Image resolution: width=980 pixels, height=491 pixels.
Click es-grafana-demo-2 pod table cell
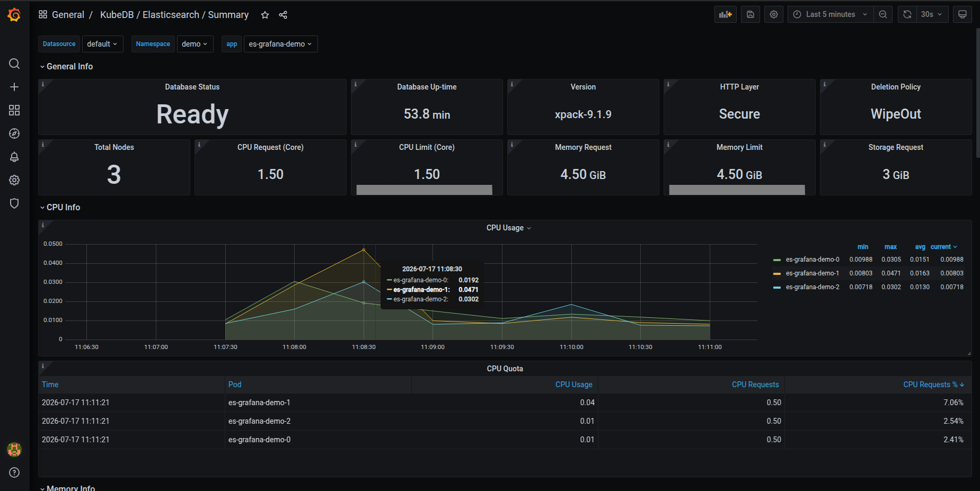click(x=318, y=421)
